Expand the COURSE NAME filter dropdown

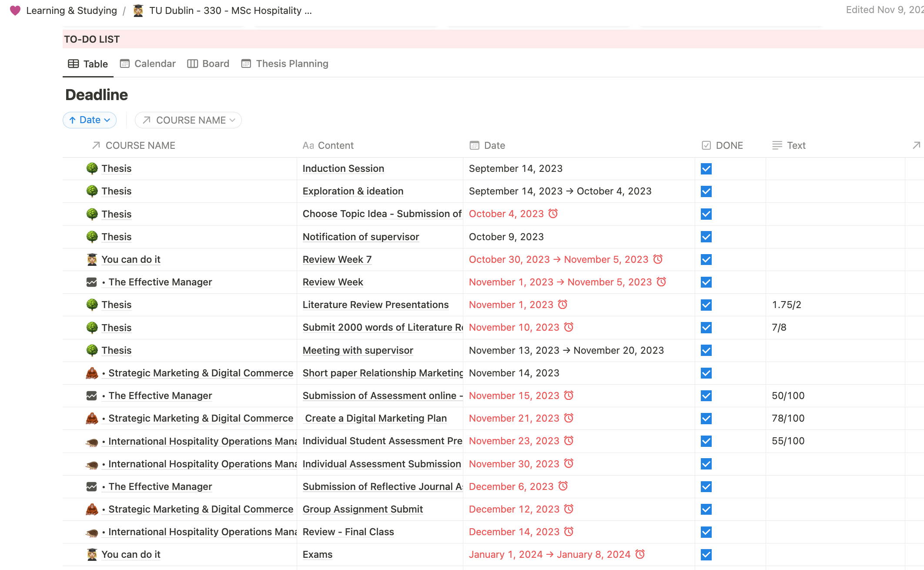tap(188, 120)
